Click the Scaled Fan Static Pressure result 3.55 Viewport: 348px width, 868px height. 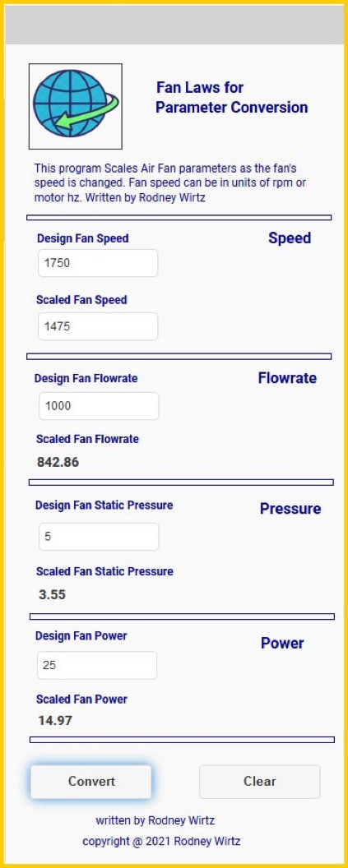coord(52,595)
